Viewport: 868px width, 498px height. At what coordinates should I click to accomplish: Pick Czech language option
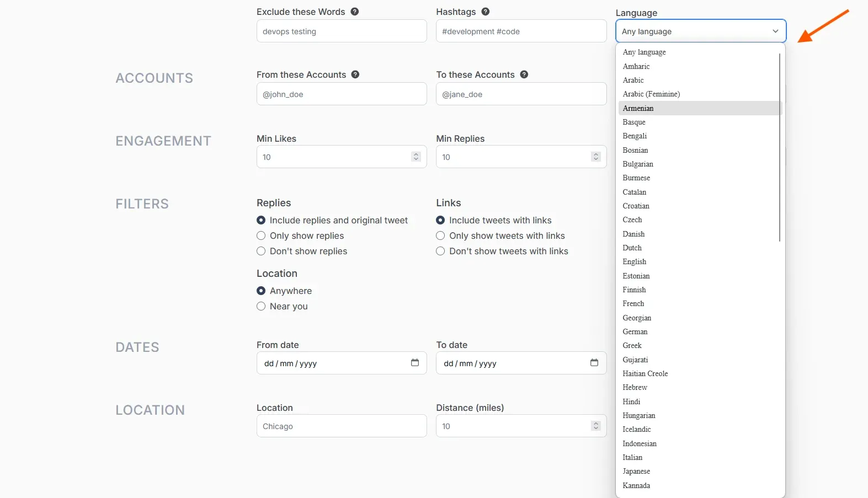pyautogui.click(x=700, y=219)
